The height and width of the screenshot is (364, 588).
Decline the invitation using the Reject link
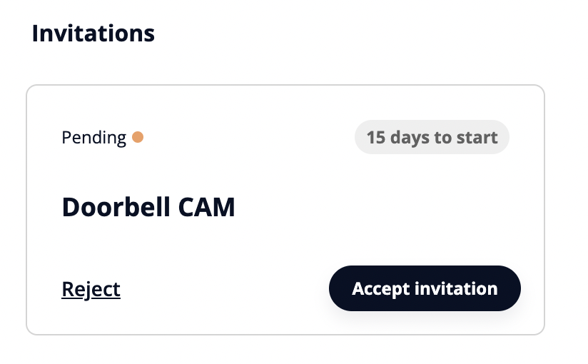pyautogui.click(x=91, y=289)
